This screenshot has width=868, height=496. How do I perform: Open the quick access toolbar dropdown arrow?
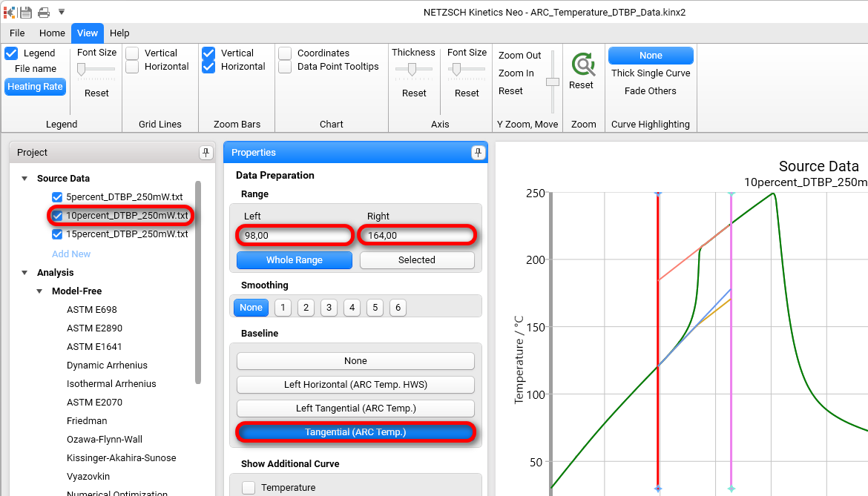point(62,11)
